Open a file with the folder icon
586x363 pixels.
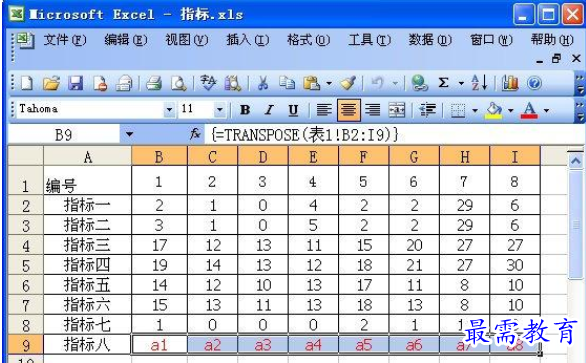click(x=51, y=83)
